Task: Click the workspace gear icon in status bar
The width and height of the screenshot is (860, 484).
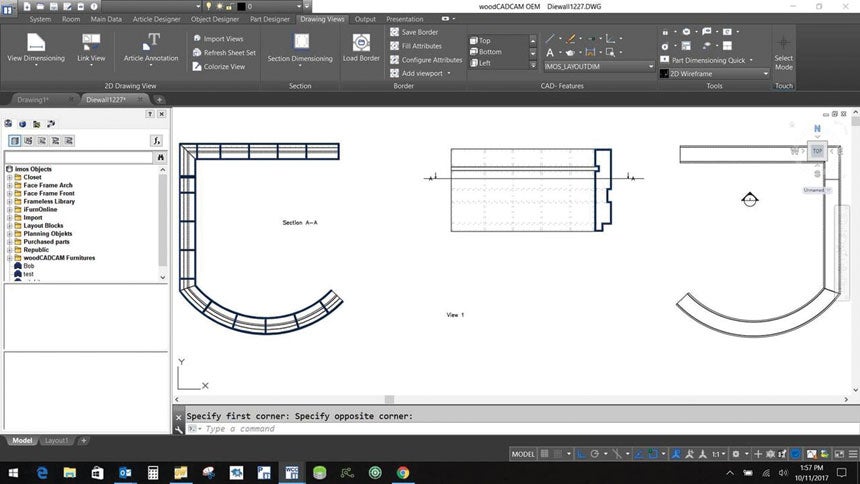Action: coord(736,454)
